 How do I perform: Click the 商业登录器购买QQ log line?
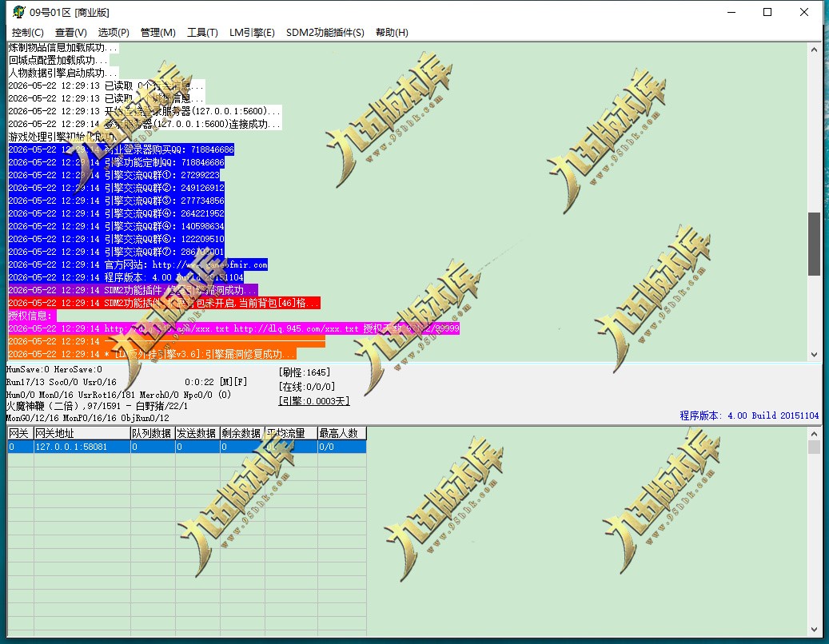click(121, 149)
